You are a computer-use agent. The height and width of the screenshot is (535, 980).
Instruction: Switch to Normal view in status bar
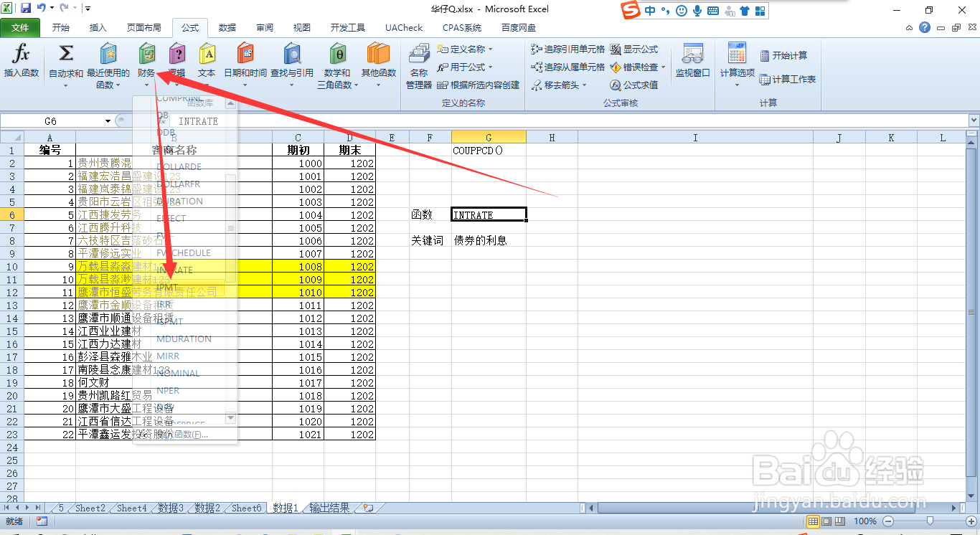pos(813,521)
